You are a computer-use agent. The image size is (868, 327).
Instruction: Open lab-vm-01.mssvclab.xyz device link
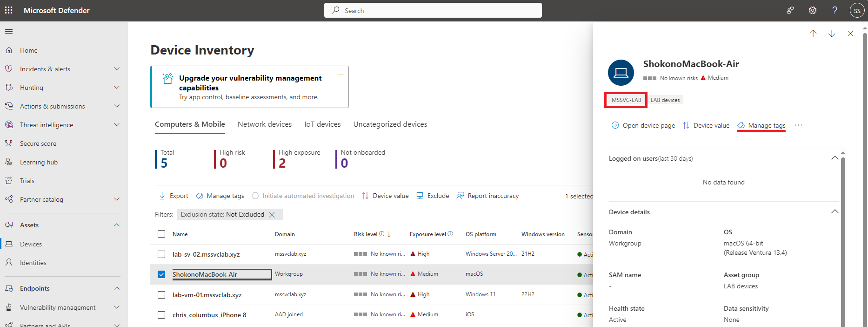[x=207, y=295]
